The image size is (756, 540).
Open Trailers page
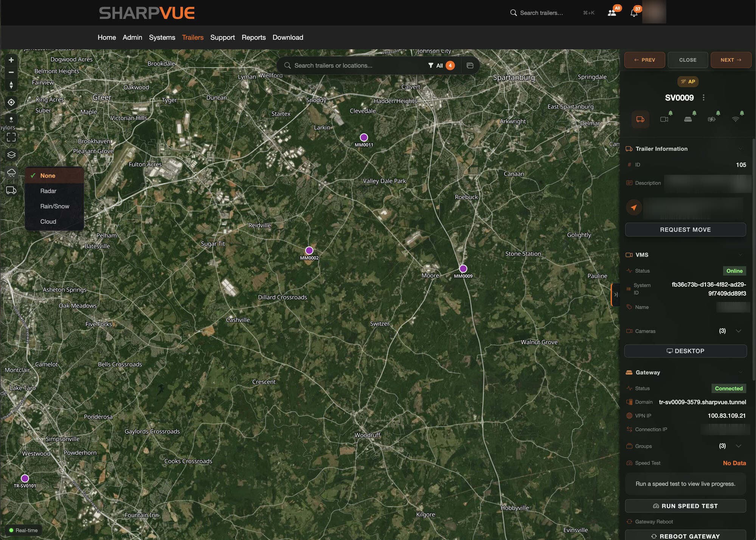tap(192, 37)
